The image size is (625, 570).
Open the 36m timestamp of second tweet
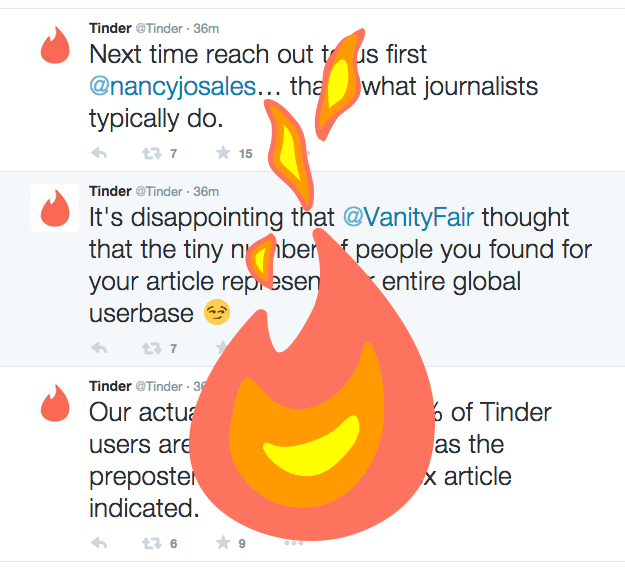click(206, 191)
